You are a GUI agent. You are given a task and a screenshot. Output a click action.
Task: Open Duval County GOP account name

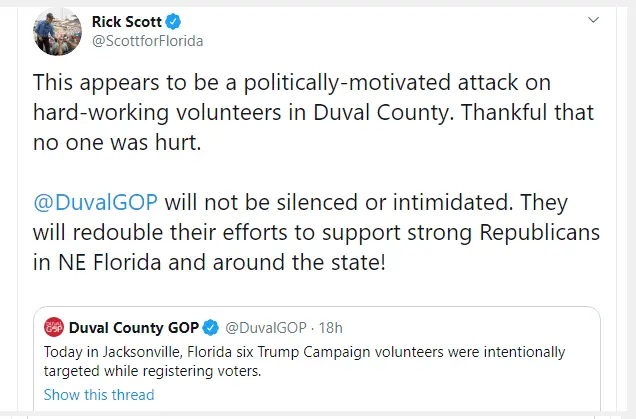tap(134, 327)
